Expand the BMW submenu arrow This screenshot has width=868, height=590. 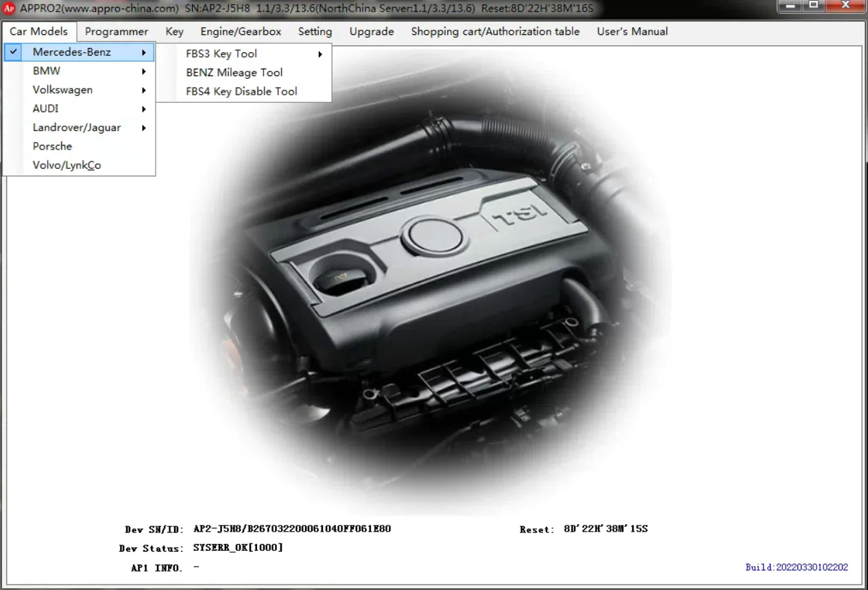pyautogui.click(x=144, y=71)
